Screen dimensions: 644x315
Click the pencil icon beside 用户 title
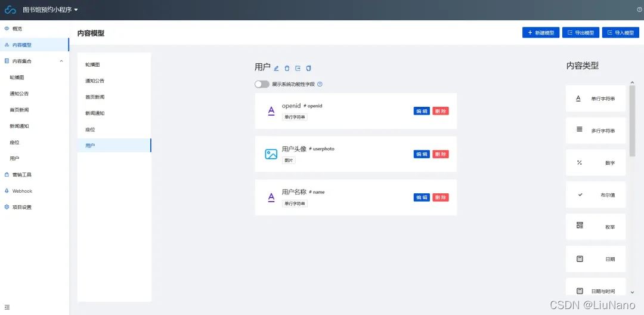pyautogui.click(x=276, y=68)
